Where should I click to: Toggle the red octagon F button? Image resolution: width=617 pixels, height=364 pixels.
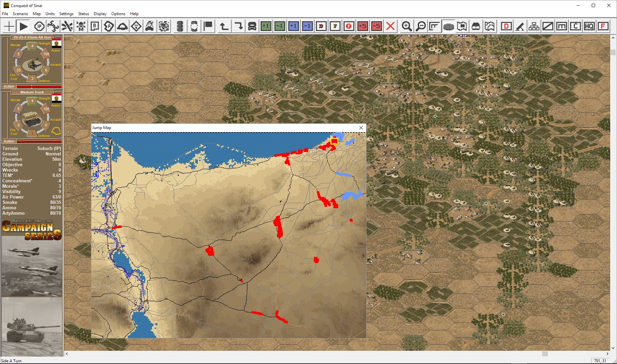point(349,26)
